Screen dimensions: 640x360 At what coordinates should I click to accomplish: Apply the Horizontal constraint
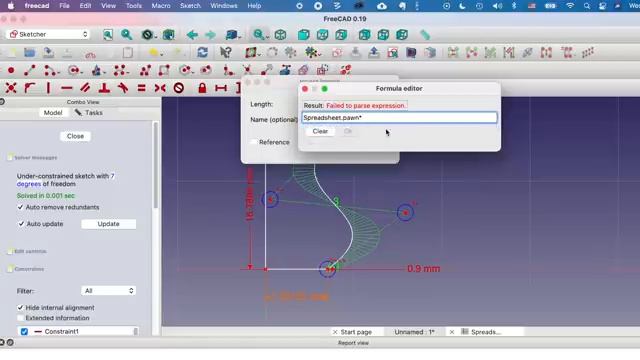click(x=67, y=88)
